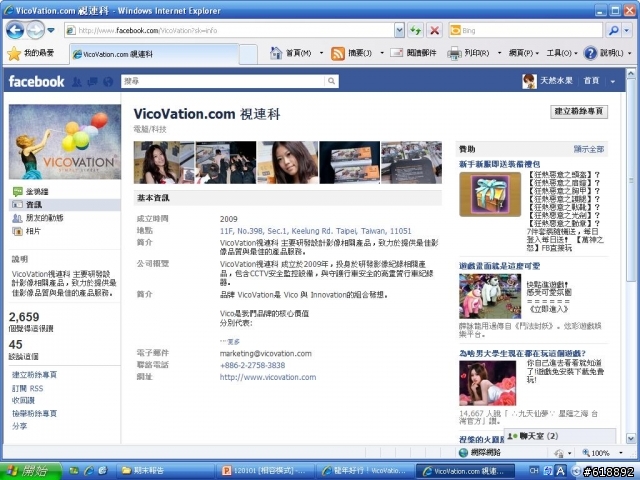The height and width of the screenshot is (480, 640).
Task: Click the cat-ear girl ad image
Action: 487,383
